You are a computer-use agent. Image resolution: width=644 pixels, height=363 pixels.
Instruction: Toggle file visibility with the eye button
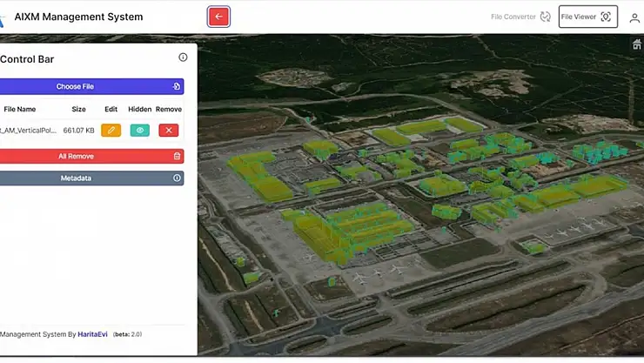[x=139, y=131]
